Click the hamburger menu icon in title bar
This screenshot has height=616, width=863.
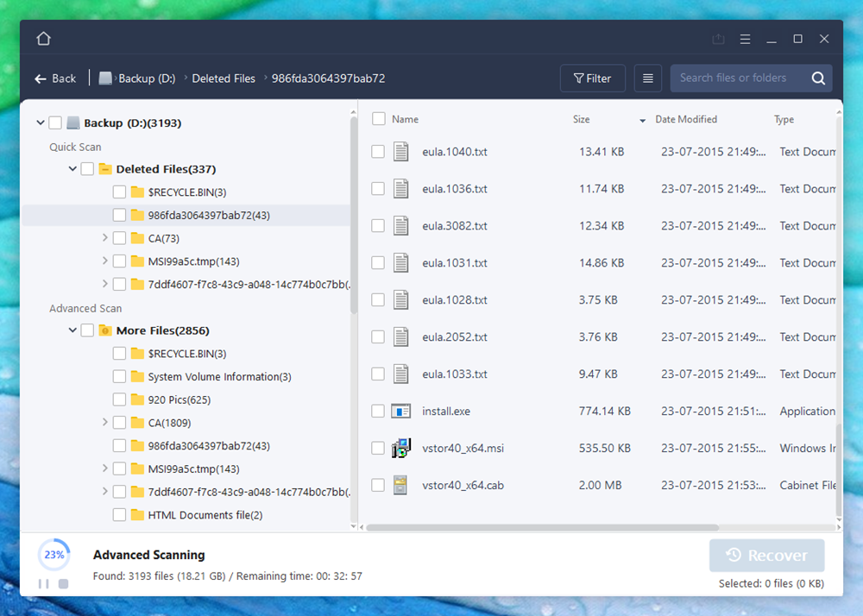[x=746, y=39]
